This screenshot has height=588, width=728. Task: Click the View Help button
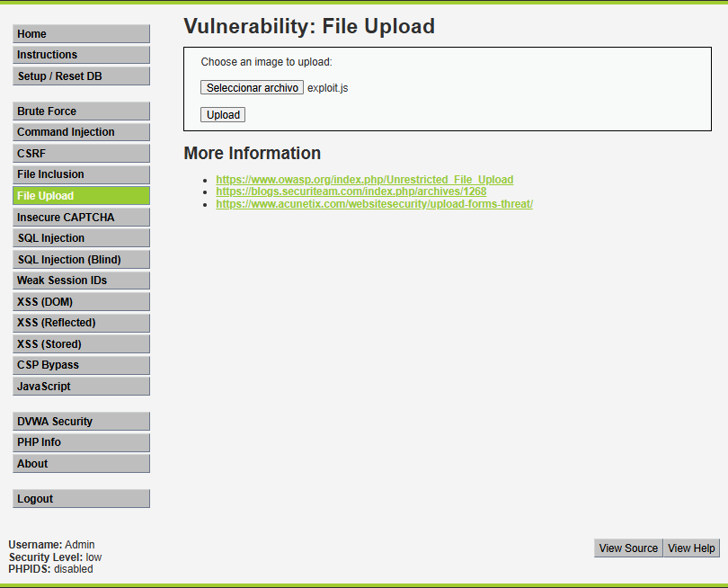tap(691, 548)
